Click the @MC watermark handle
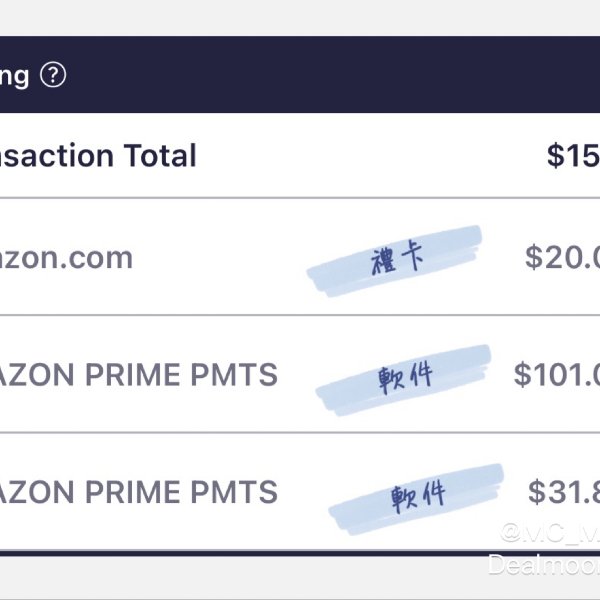This screenshot has height=600, width=600. pyautogui.click(x=550, y=532)
